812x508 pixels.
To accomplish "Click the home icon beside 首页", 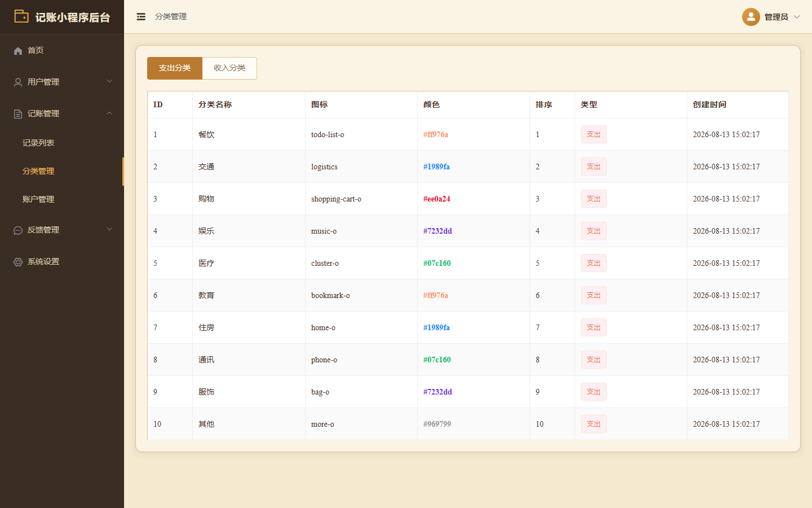I will (x=18, y=51).
